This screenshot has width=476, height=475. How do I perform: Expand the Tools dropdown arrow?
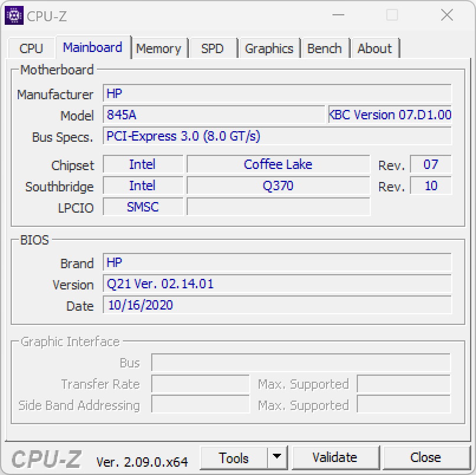tap(277, 457)
